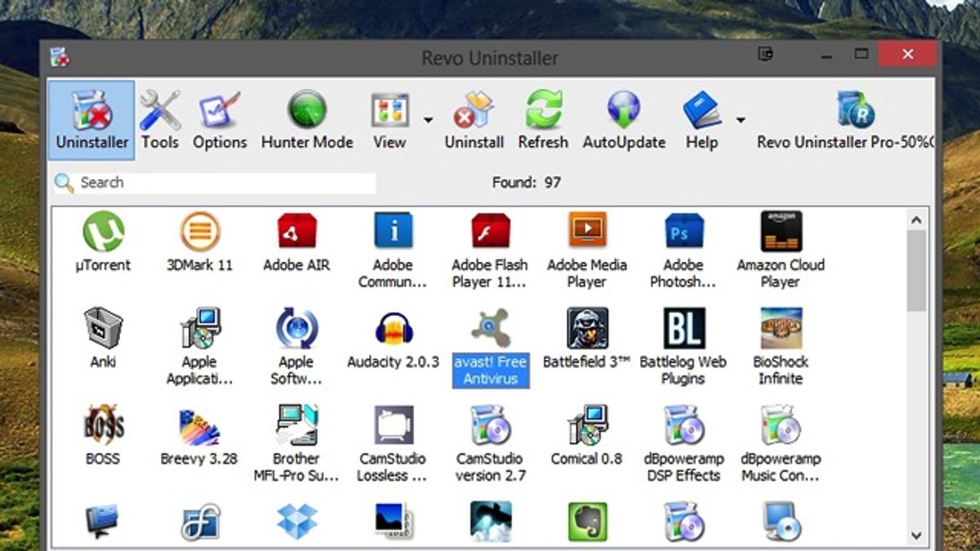Activate Hunter Mode
This screenshot has height=551, width=980.
tap(306, 120)
